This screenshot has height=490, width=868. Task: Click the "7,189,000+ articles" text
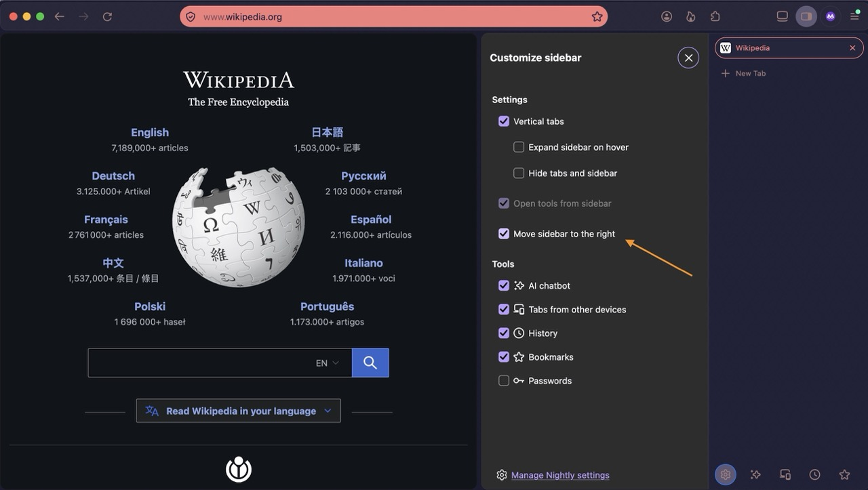pyautogui.click(x=150, y=148)
